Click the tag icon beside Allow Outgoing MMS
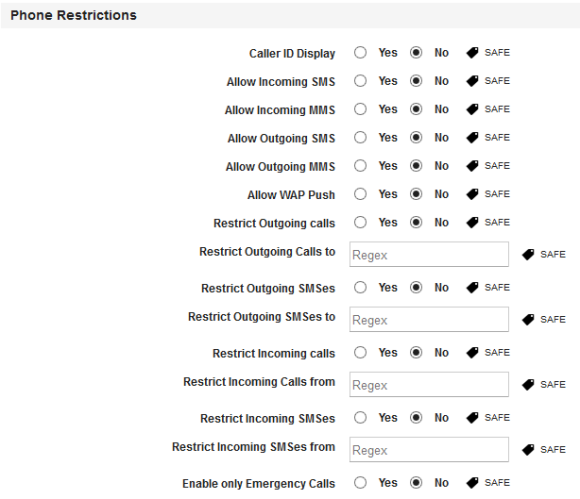The height and width of the screenshot is (499, 580). [x=472, y=166]
